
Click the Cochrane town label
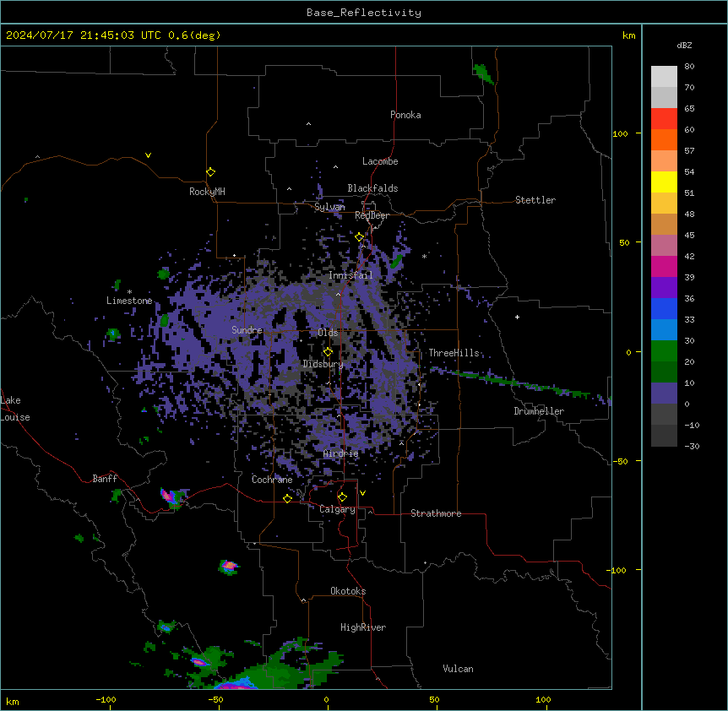coord(272,480)
